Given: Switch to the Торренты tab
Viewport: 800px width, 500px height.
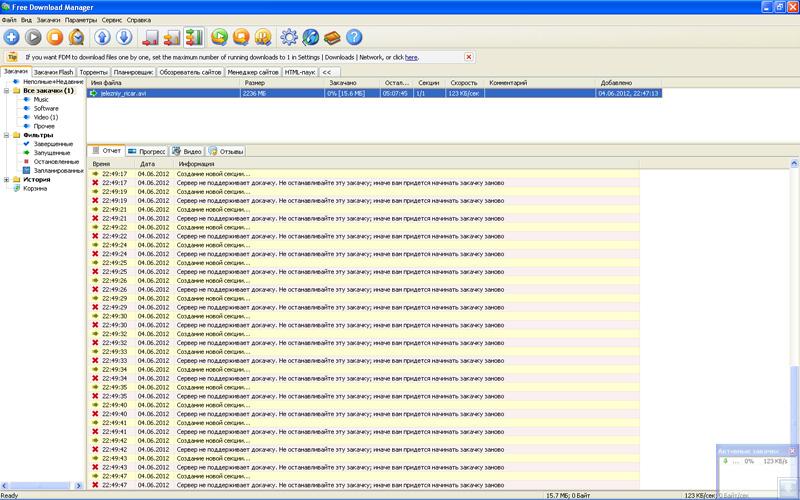Looking at the screenshot, I should [x=93, y=72].
